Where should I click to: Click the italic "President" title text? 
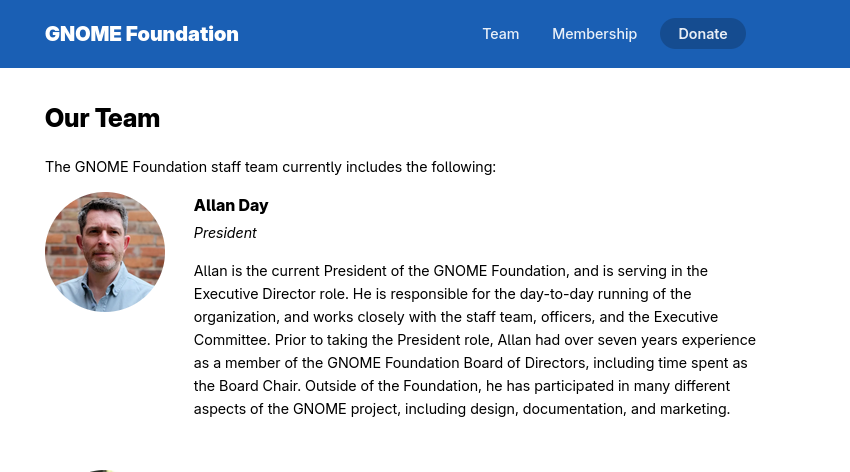pyautogui.click(x=225, y=233)
